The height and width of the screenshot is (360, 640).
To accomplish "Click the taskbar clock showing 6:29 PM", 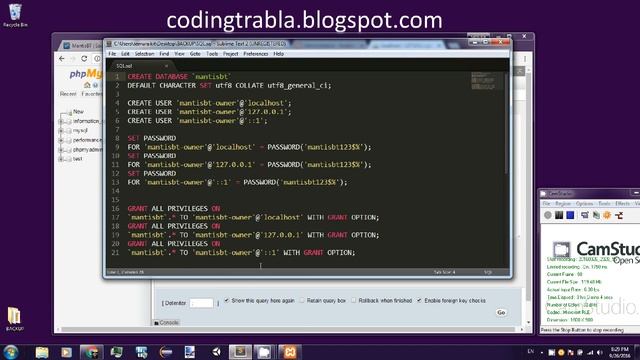I will (x=619, y=352).
